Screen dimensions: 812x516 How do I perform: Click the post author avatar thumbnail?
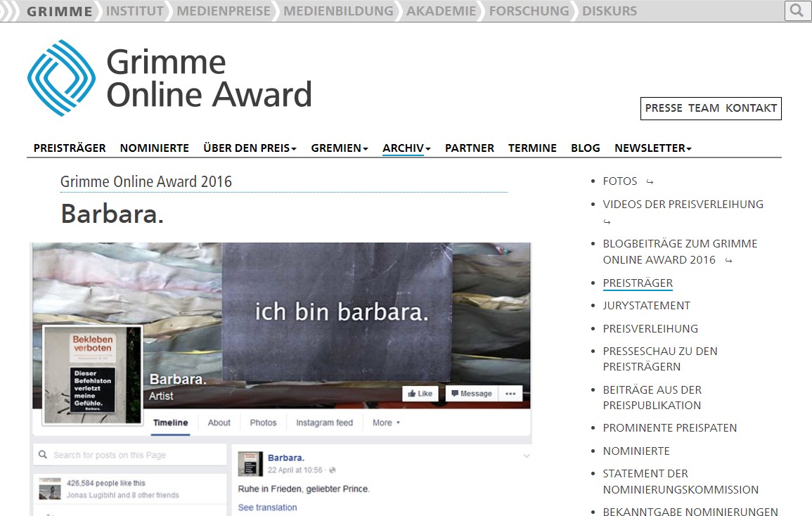[250, 464]
